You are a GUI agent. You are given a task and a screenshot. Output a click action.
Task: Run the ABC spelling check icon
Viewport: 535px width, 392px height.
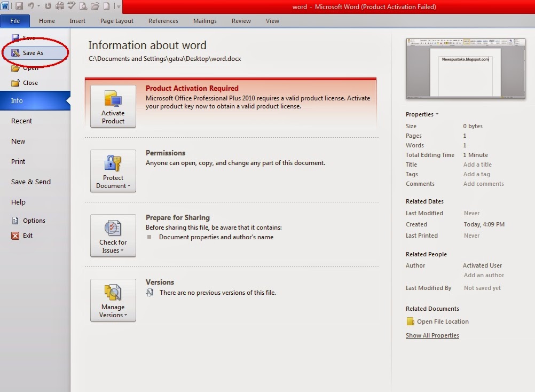click(72, 5)
